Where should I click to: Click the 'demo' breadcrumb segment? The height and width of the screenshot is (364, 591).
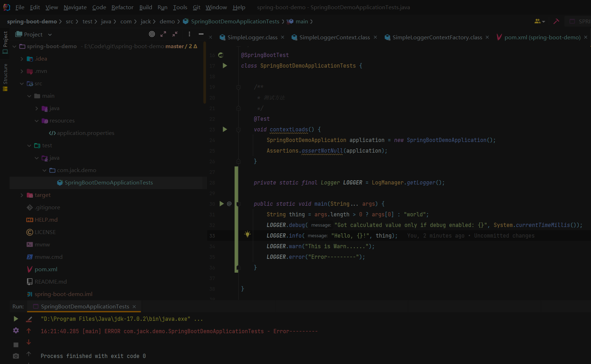pyautogui.click(x=167, y=22)
